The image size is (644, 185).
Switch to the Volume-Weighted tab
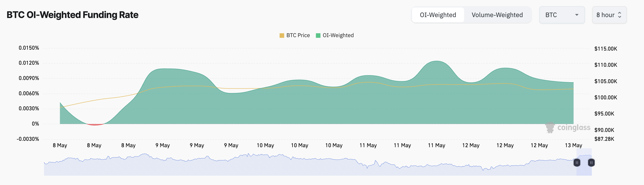[x=497, y=15]
